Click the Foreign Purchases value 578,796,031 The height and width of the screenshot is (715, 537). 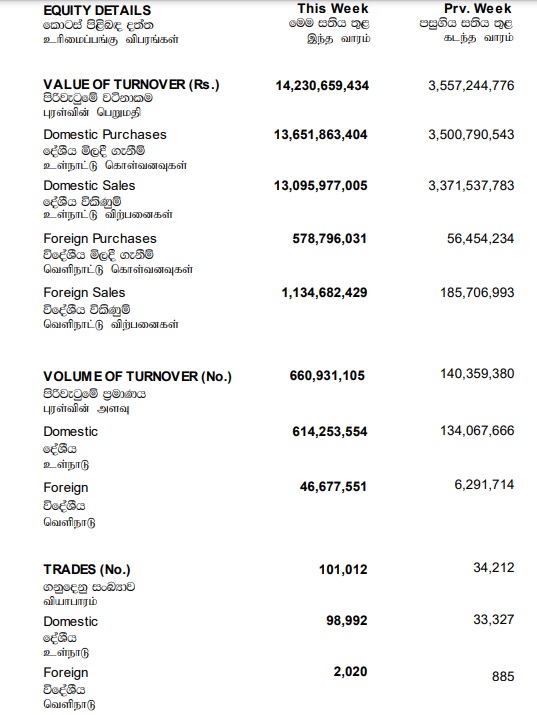pyautogui.click(x=330, y=238)
